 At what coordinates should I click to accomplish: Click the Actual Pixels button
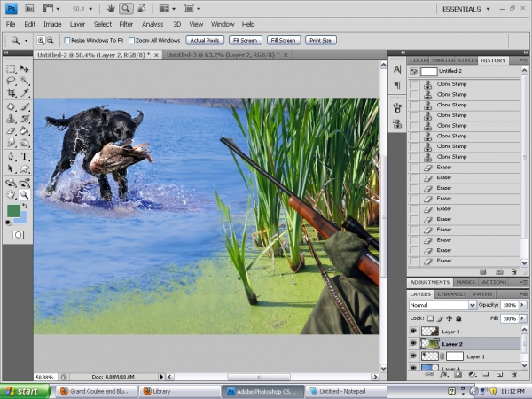(205, 41)
